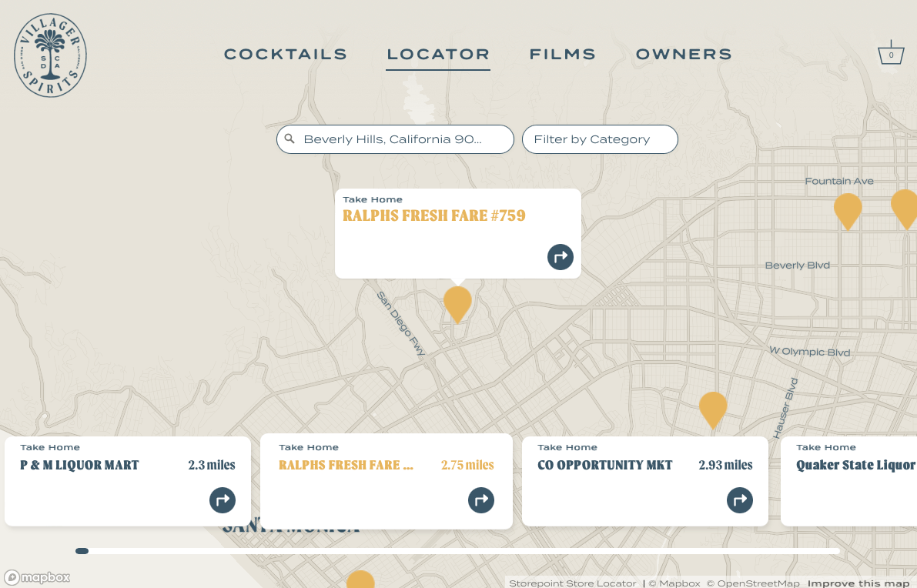Select the CO Opportunity Mkt card
This screenshot has width=917, height=588.
click(x=645, y=481)
